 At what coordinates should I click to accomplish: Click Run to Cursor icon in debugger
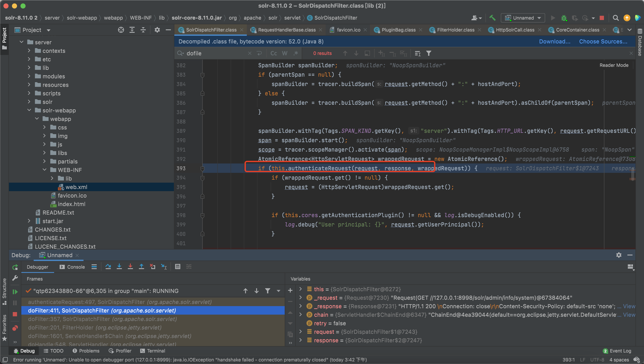point(164,267)
